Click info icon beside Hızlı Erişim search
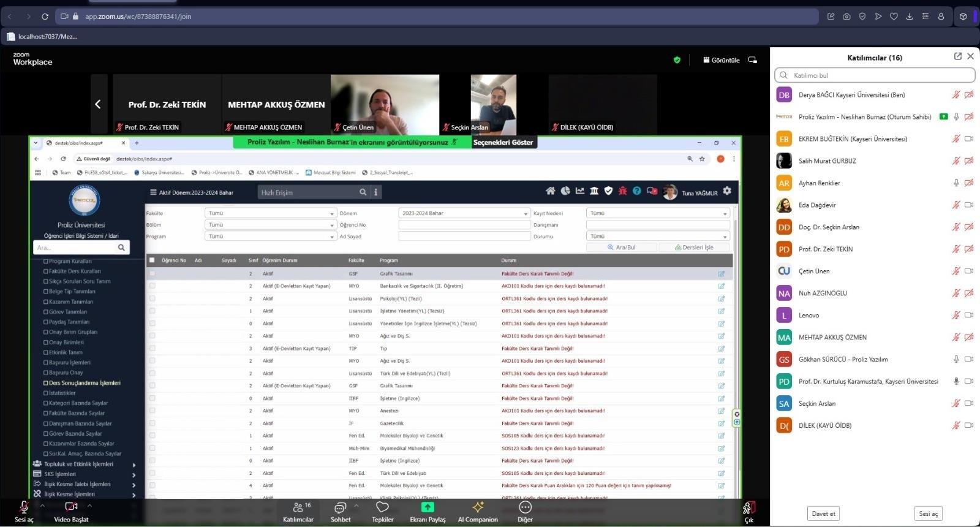 pos(376,192)
